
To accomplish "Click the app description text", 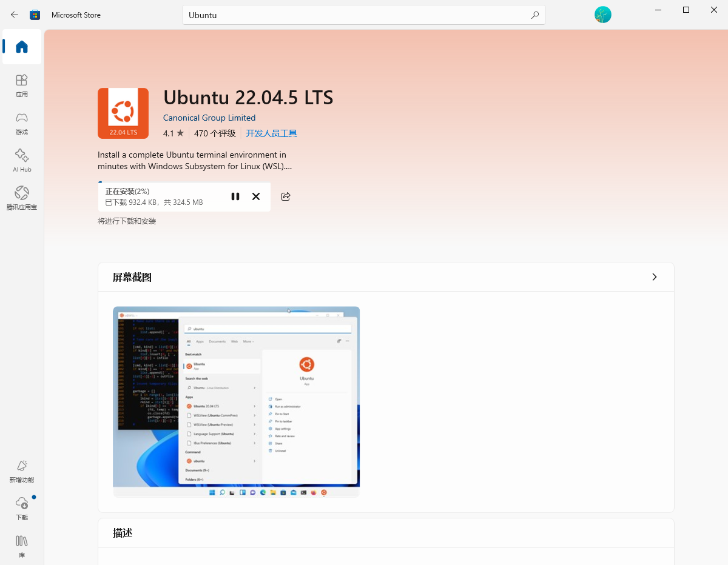I will [195, 161].
